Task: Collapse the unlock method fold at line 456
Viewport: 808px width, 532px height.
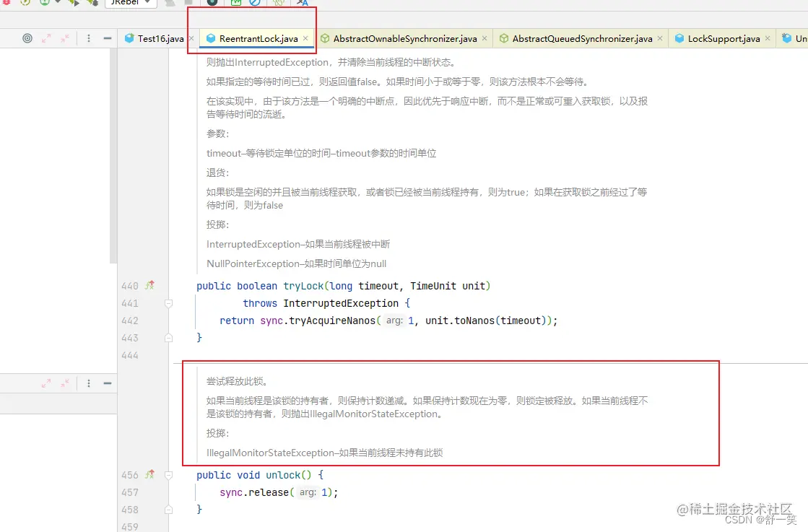Action: click(x=168, y=475)
